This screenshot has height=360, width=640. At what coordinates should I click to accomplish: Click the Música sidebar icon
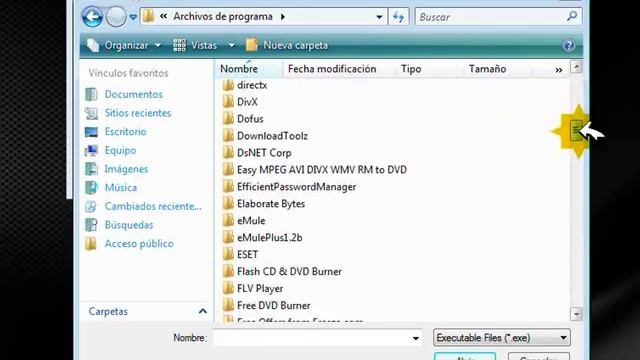91,188
